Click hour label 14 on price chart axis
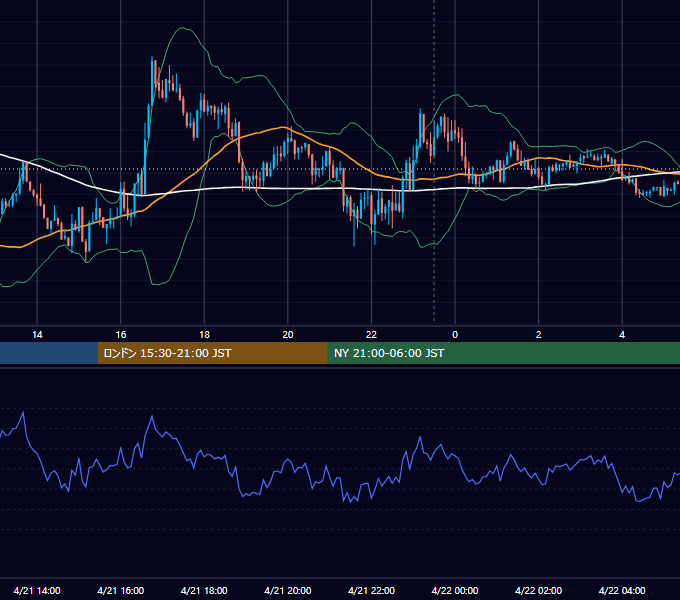 (x=37, y=335)
